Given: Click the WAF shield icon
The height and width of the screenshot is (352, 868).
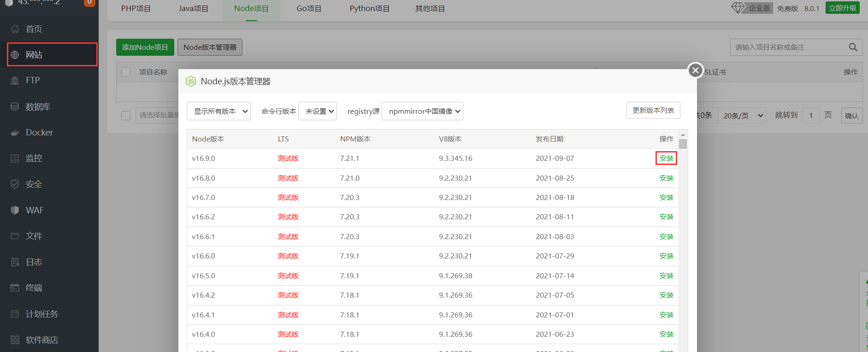Looking at the screenshot, I should tap(15, 210).
